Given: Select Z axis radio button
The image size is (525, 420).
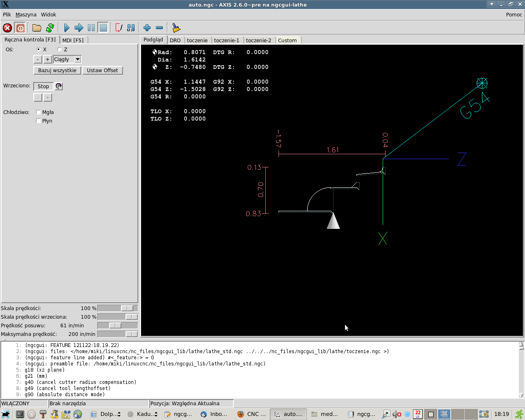Looking at the screenshot, I should (59, 49).
